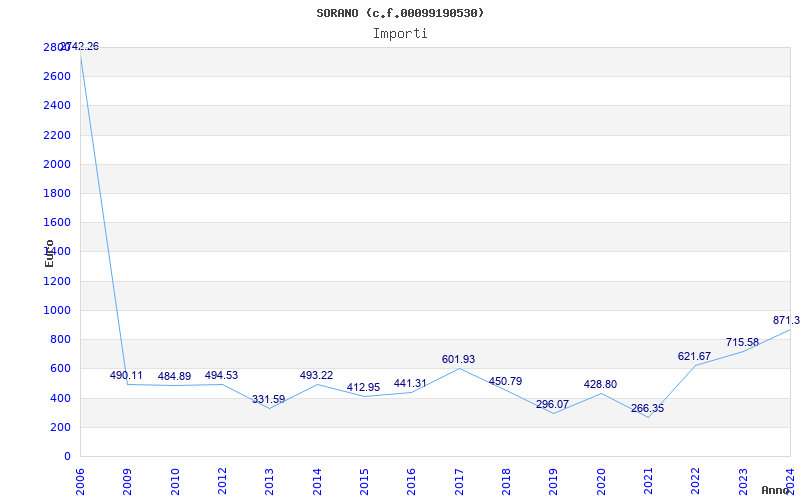
Task: Click the 2006 year tick label
Action: pyautogui.click(x=80, y=482)
